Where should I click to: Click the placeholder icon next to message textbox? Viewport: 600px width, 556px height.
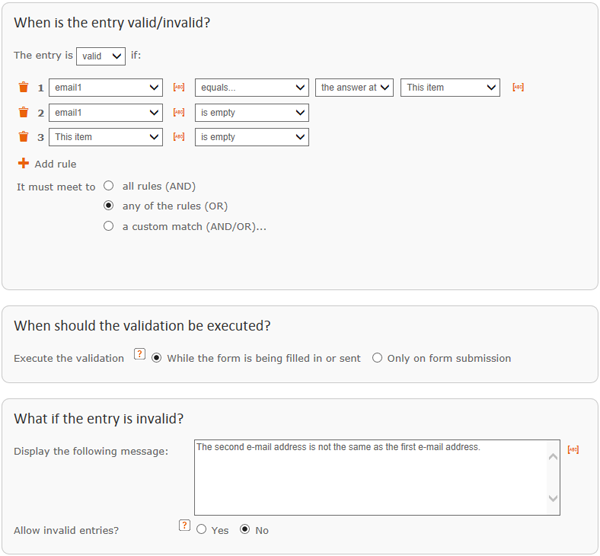573,450
